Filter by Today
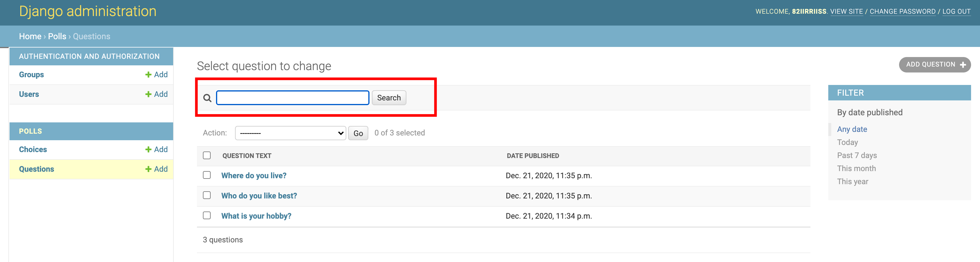The height and width of the screenshot is (262, 980). pos(847,142)
